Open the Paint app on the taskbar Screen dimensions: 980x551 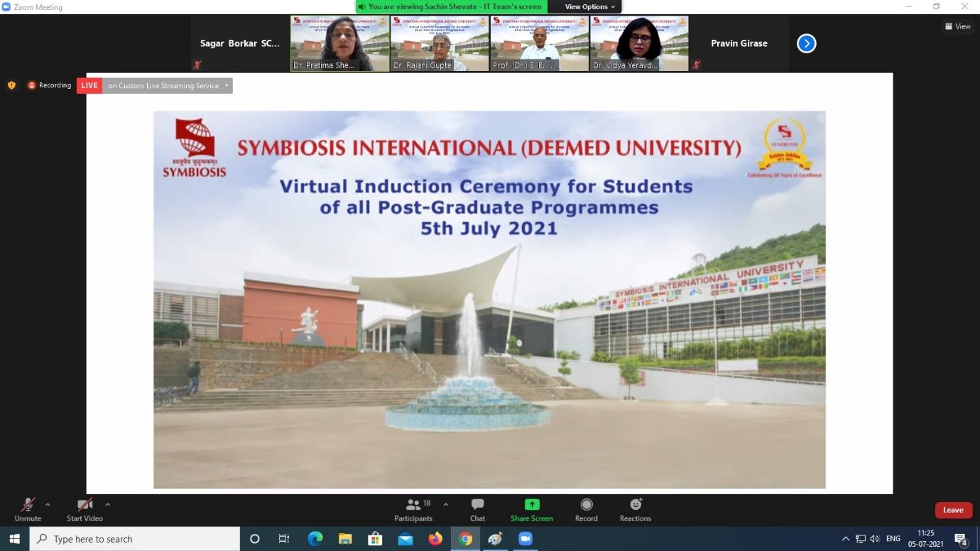(495, 539)
